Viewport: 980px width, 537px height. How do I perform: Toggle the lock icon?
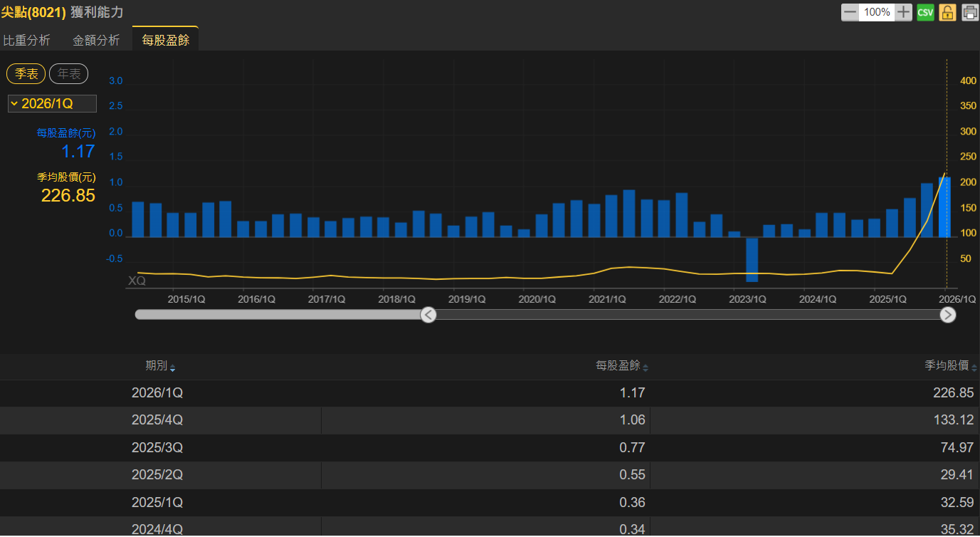[x=947, y=12]
